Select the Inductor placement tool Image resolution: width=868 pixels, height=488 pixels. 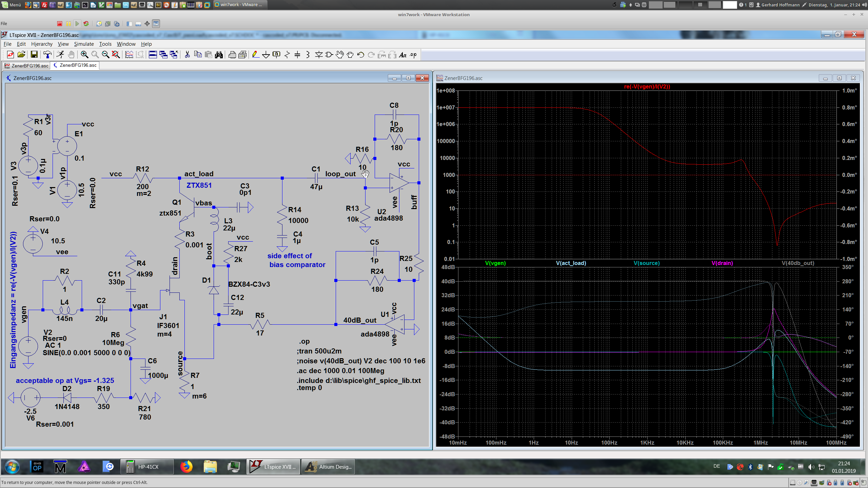[308, 55]
